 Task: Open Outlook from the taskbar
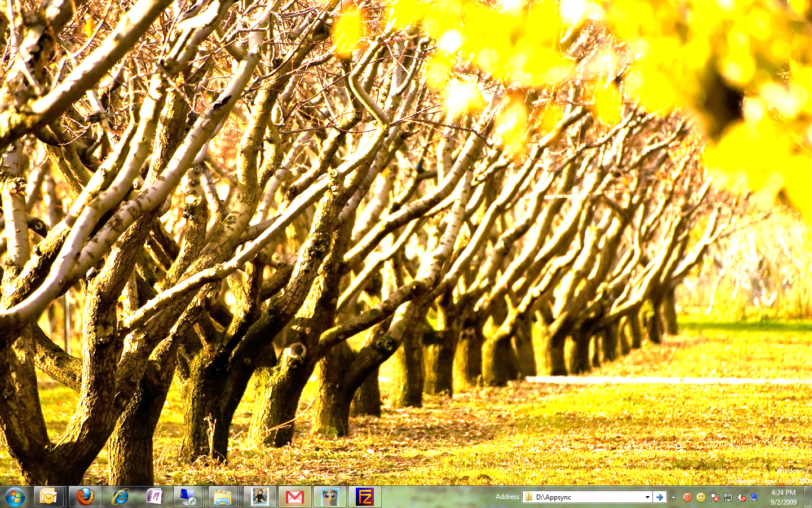tap(48, 497)
